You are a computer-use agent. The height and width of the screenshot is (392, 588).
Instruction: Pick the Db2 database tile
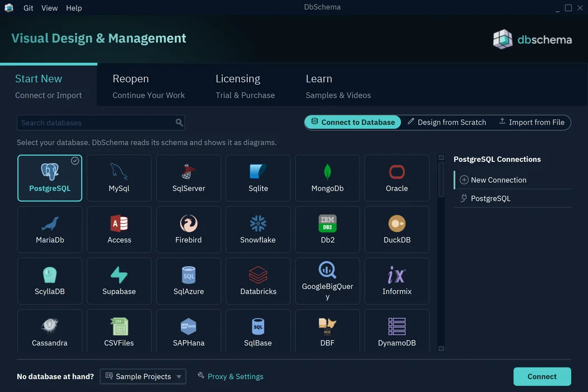pos(328,230)
